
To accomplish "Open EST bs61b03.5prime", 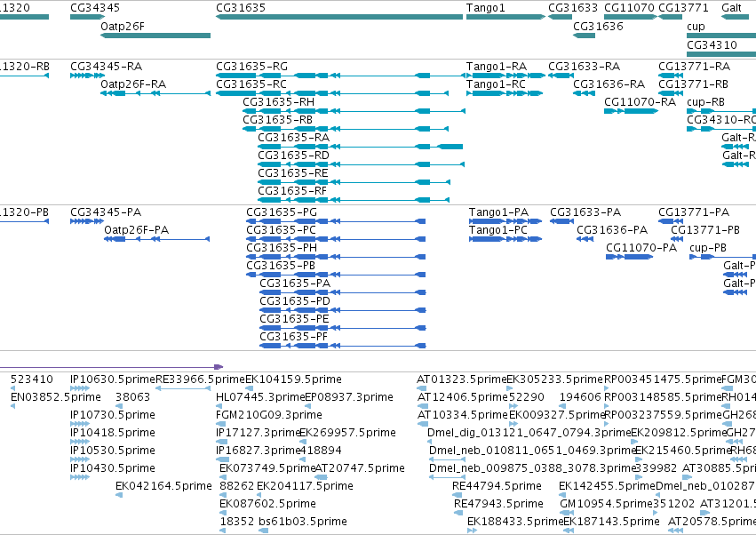I will [x=263, y=531].
